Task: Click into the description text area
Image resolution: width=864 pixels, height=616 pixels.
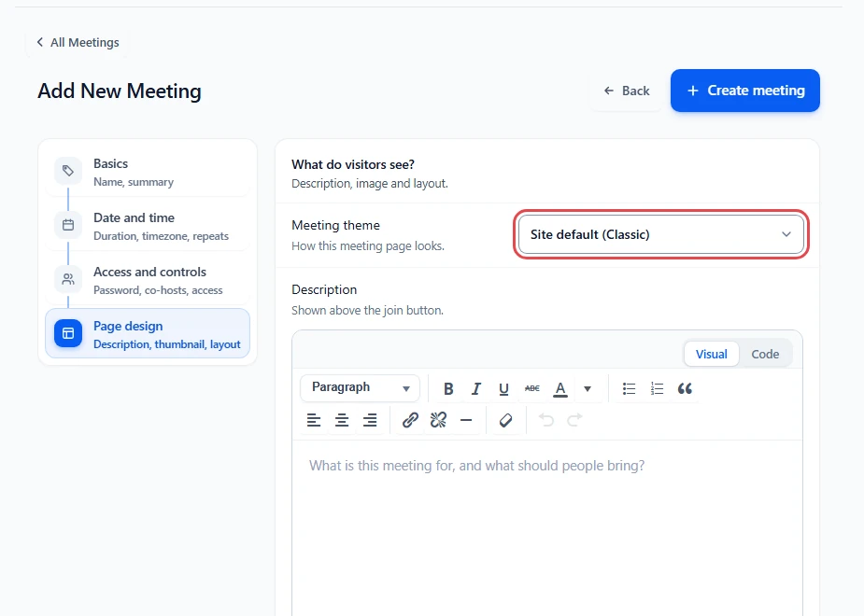Action: (x=547, y=528)
